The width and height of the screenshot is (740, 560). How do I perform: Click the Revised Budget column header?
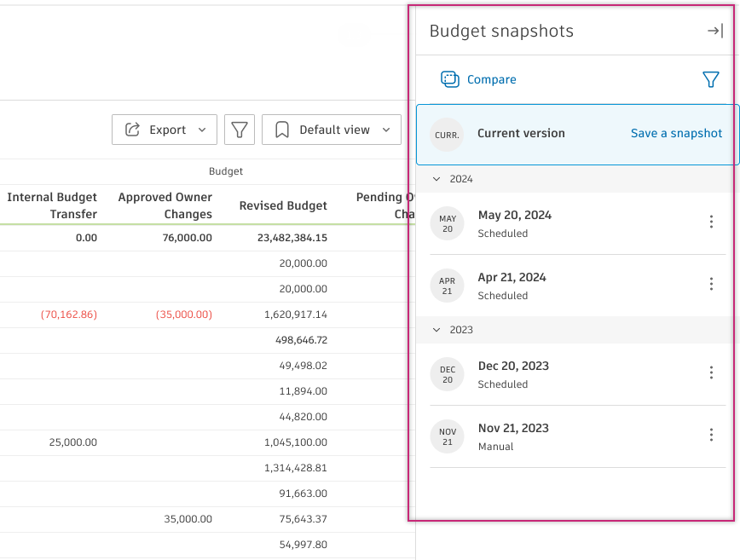[283, 205]
